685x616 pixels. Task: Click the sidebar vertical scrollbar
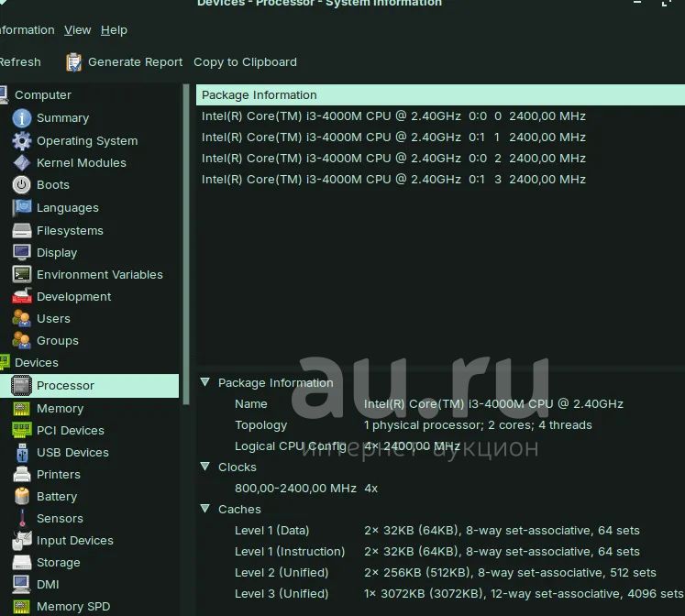(x=186, y=245)
